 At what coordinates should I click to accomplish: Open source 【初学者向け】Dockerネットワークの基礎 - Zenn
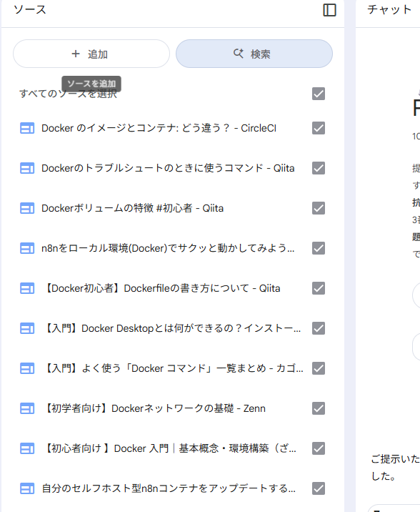(x=154, y=408)
